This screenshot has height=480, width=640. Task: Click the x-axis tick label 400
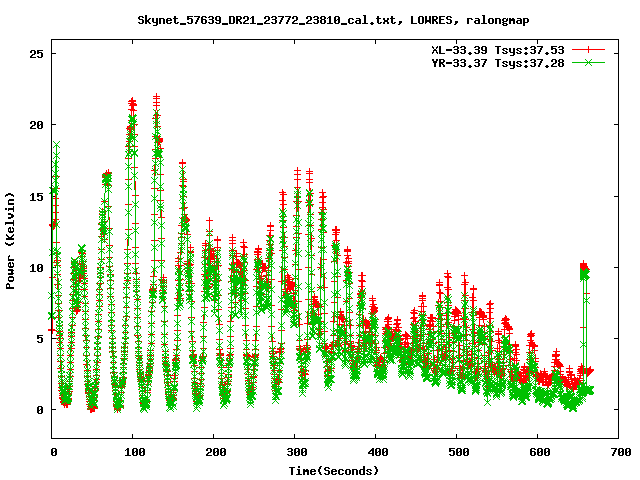(378, 452)
